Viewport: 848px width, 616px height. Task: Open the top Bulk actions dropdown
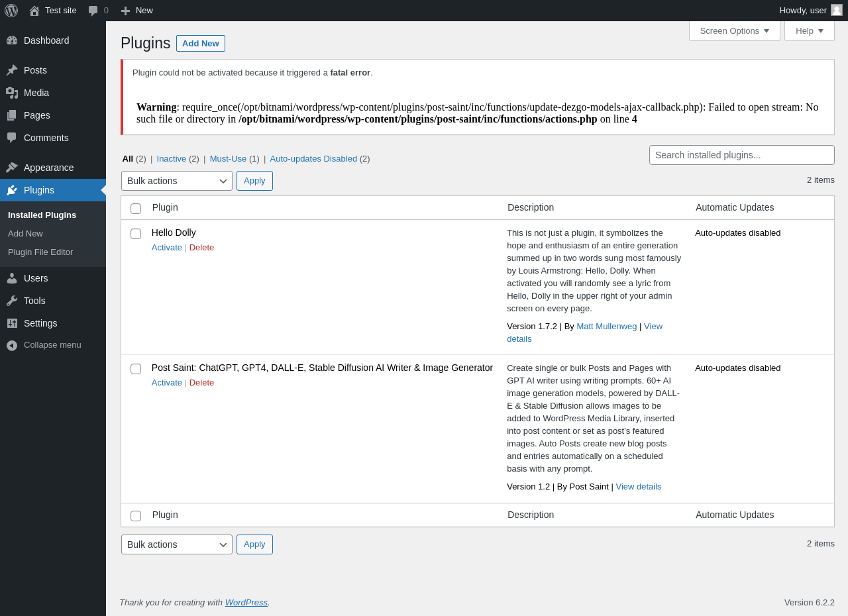coord(177,181)
